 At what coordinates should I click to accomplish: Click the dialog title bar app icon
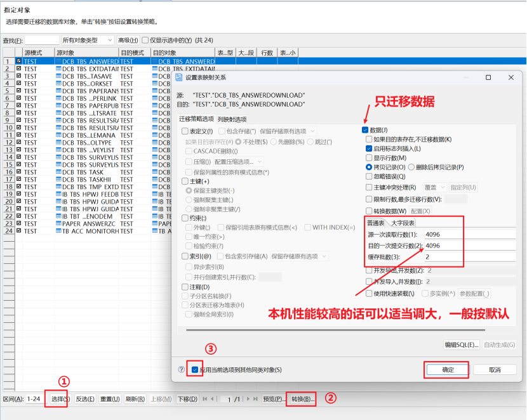click(179, 77)
